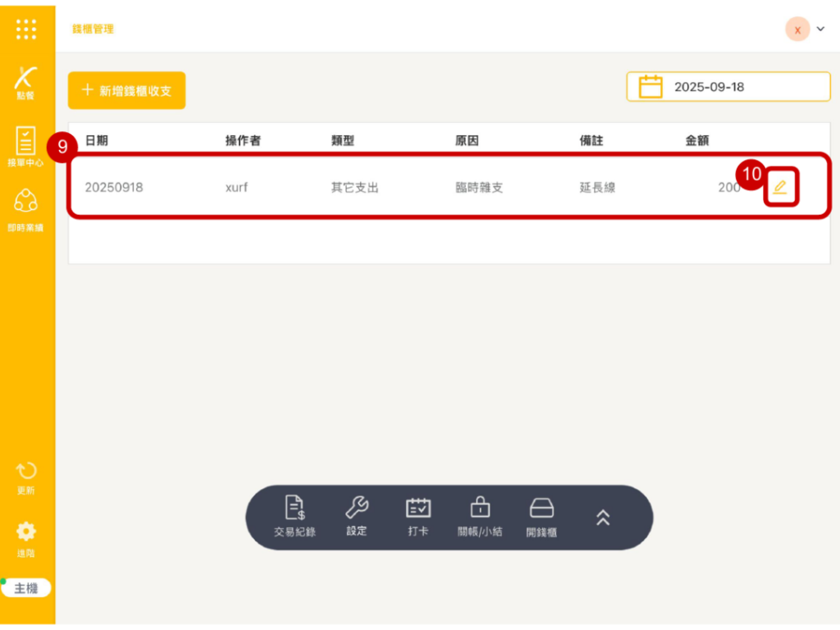The image size is (840, 630).
Task: Click the user avatar labeled x
Action: coord(797,29)
